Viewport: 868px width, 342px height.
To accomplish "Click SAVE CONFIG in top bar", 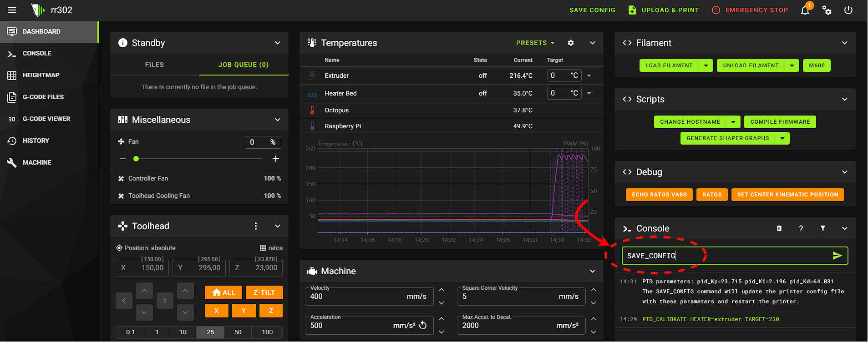I will pyautogui.click(x=592, y=10).
